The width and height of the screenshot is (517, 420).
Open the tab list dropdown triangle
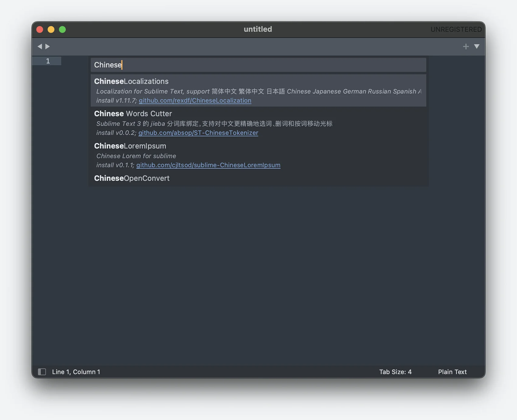point(477,46)
